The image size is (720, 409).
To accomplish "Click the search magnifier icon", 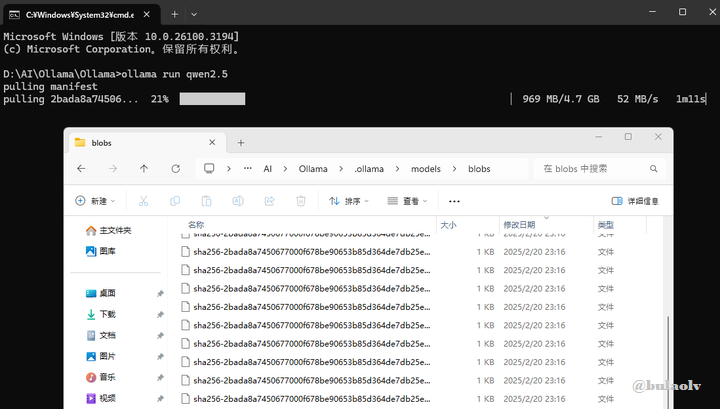I will [x=653, y=169].
